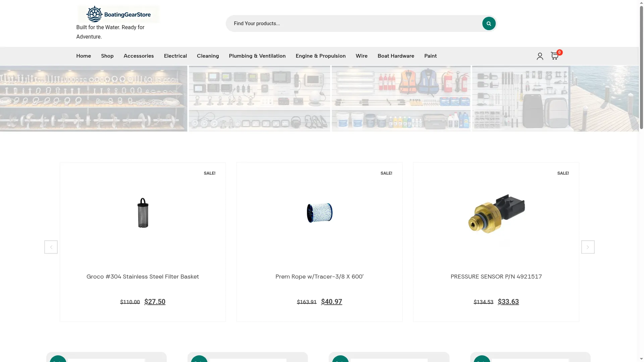The image size is (644, 362).
Task: Click the blue rope spool product image
Action: [x=319, y=213]
